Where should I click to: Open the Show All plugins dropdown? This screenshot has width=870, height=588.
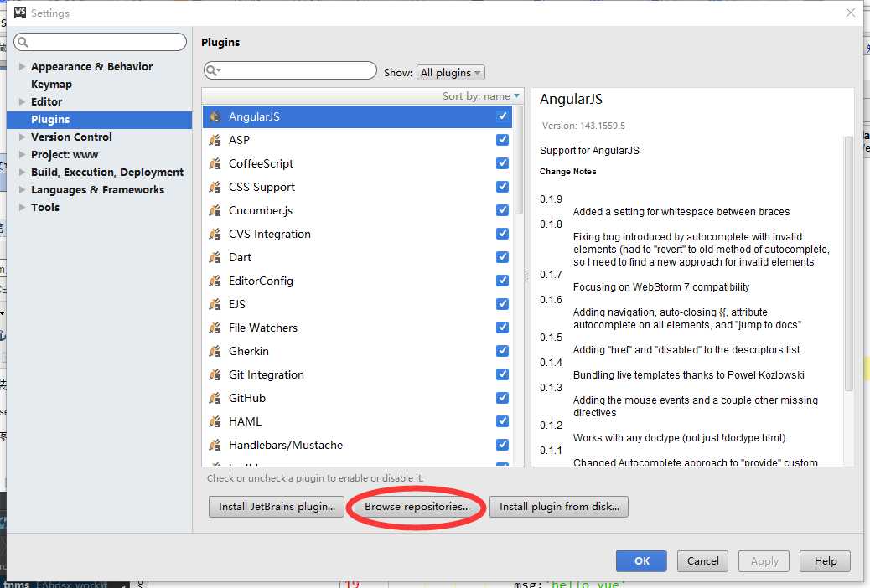pyautogui.click(x=451, y=73)
